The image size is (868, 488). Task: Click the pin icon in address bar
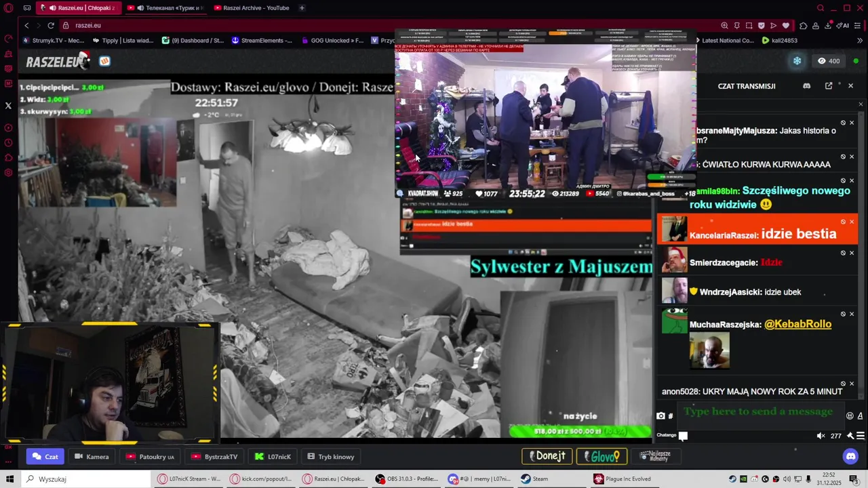[x=737, y=25]
